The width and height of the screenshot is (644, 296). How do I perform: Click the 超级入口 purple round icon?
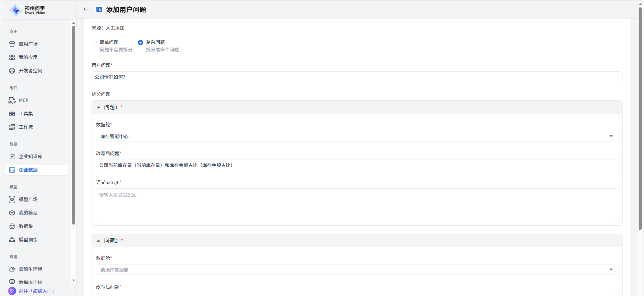coord(12,291)
